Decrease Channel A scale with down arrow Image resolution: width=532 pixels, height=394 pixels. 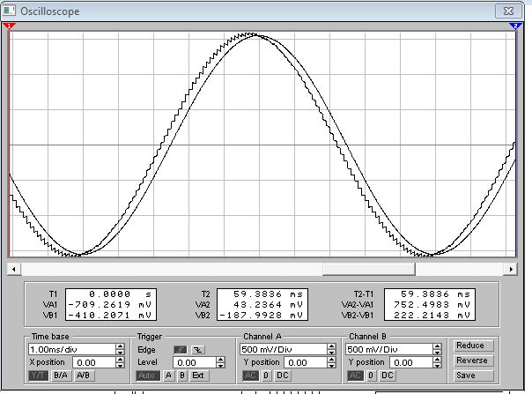click(x=332, y=353)
